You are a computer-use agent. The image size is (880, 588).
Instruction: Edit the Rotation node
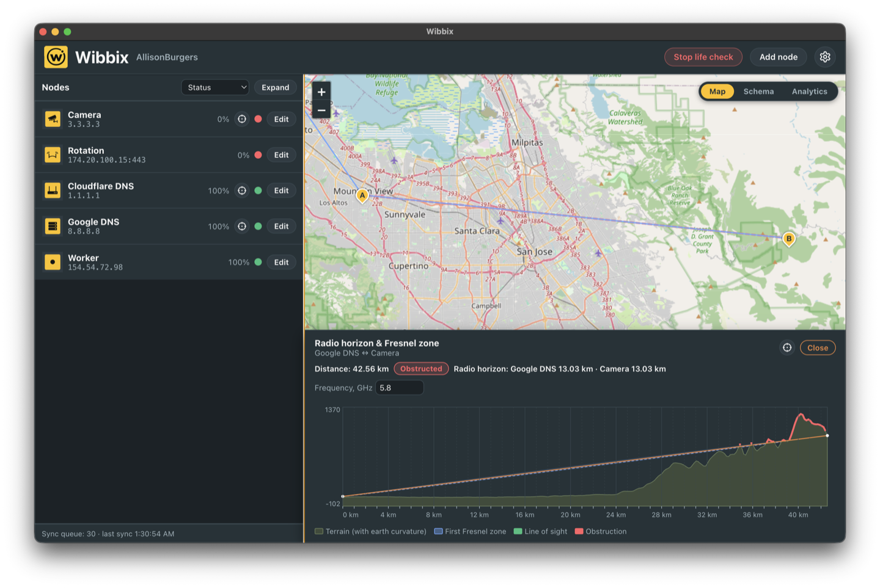coord(281,155)
